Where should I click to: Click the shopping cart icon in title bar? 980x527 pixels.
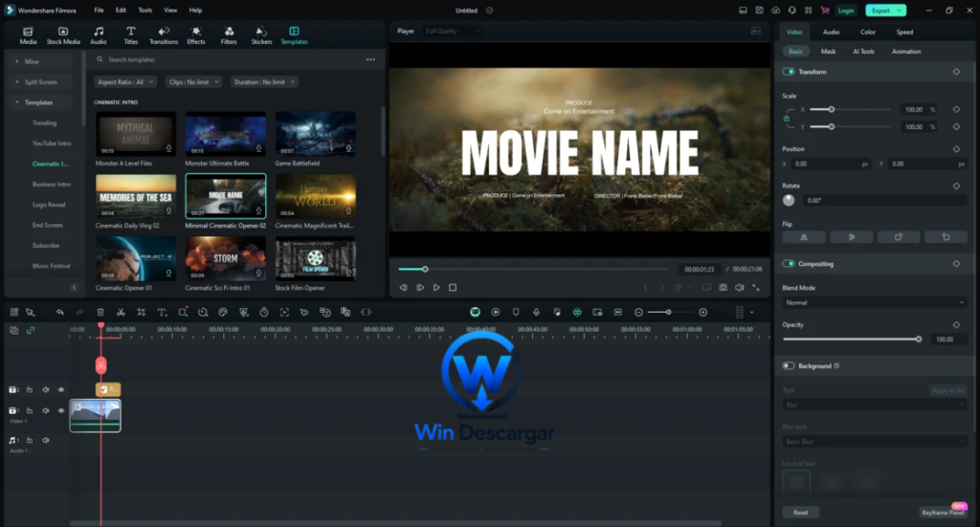tap(825, 10)
